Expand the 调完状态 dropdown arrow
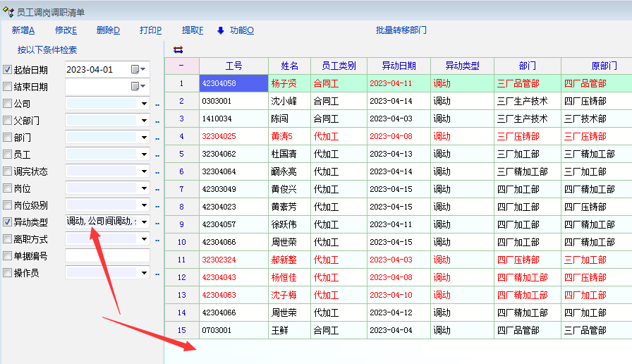The image size is (632, 364). tap(144, 171)
